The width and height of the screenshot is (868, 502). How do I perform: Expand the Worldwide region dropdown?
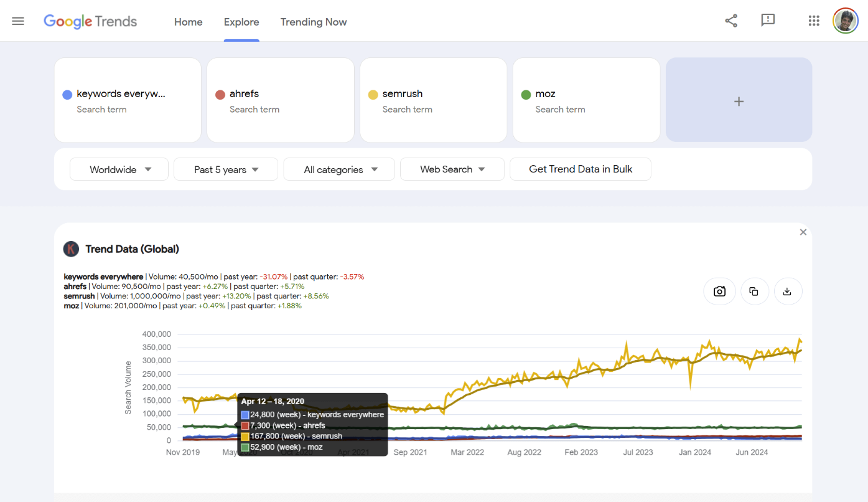tap(119, 169)
